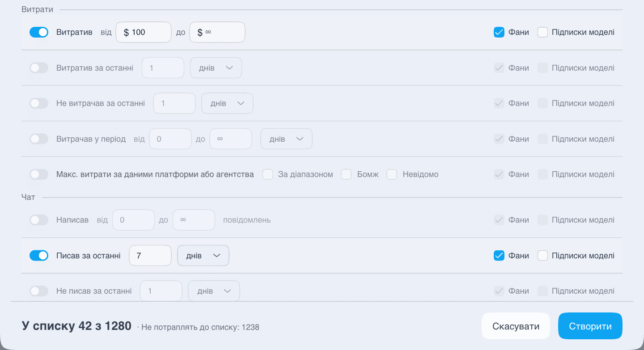Enable the Витрачав у період toggle
Image resolution: width=644 pixels, height=350 pixels.
pyautogui.click(x=39, y=139)
